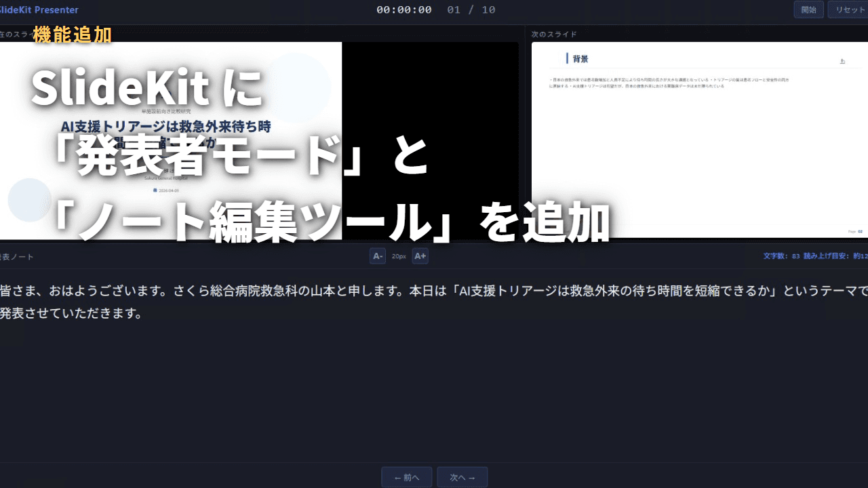Screen dimensions: 868x488
Task: Click the 次のスライド panel label
Action: pos(554,34)
